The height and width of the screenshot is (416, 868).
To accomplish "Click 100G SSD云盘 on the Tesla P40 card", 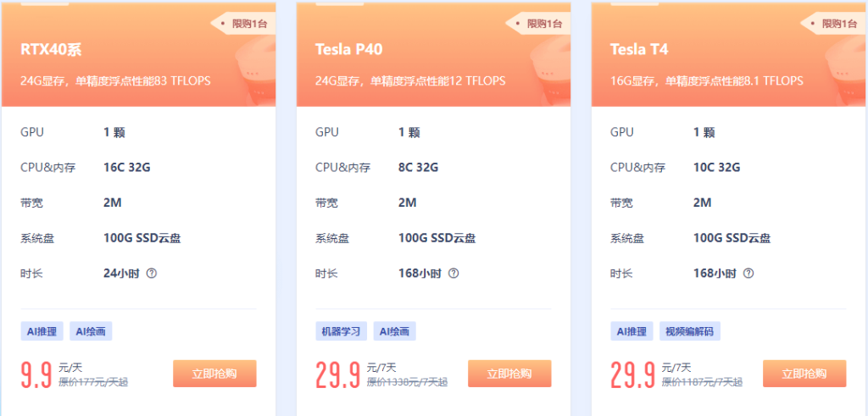I will point(437,238).
